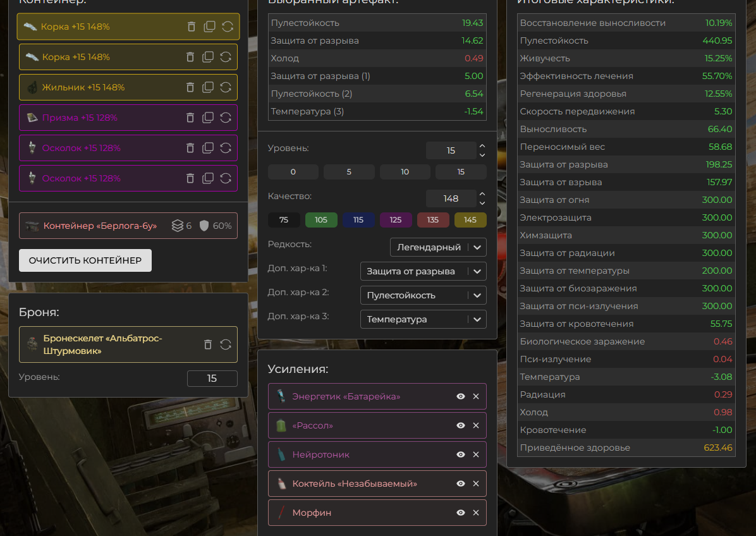The width and height of the screenshot is (756, 536).
Task: Duplicate the Призма +15 128% artifact
Action: point(208,118)
